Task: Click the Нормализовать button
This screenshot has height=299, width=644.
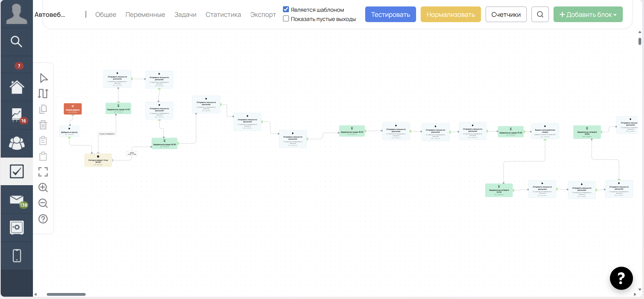Action: (451, 15)
